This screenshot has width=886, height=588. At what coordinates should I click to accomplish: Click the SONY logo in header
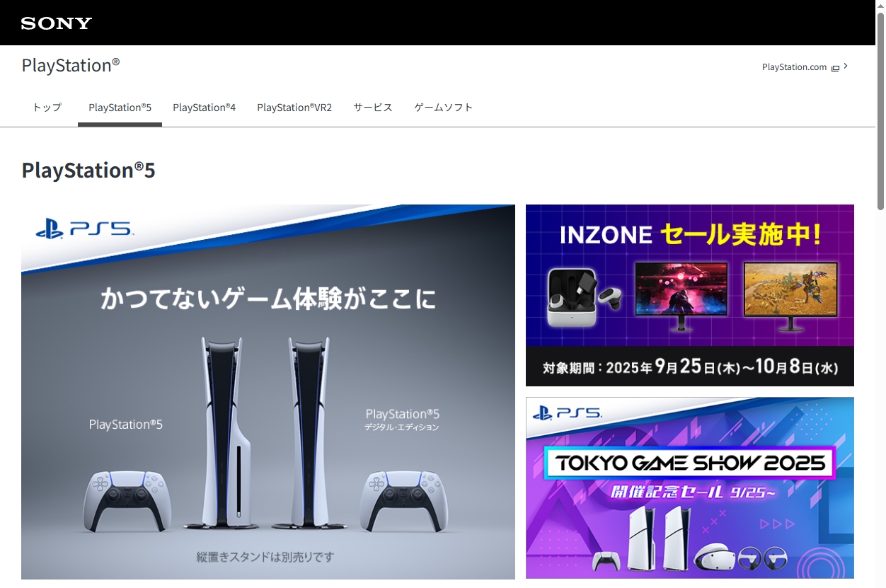(57, 23)
